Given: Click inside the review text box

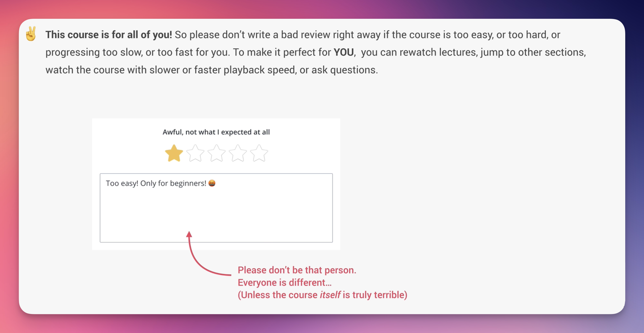Looking at the screenshot, I should [216, 208].
